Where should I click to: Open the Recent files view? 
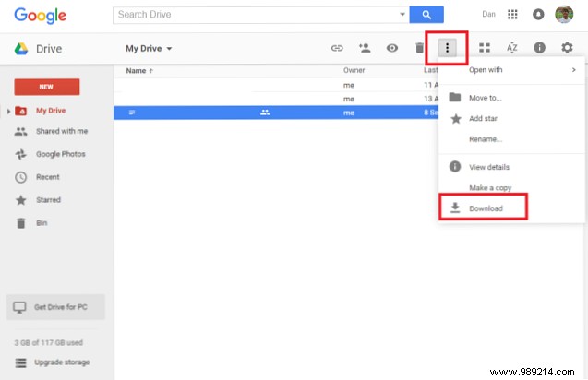(x=48, y=177)
